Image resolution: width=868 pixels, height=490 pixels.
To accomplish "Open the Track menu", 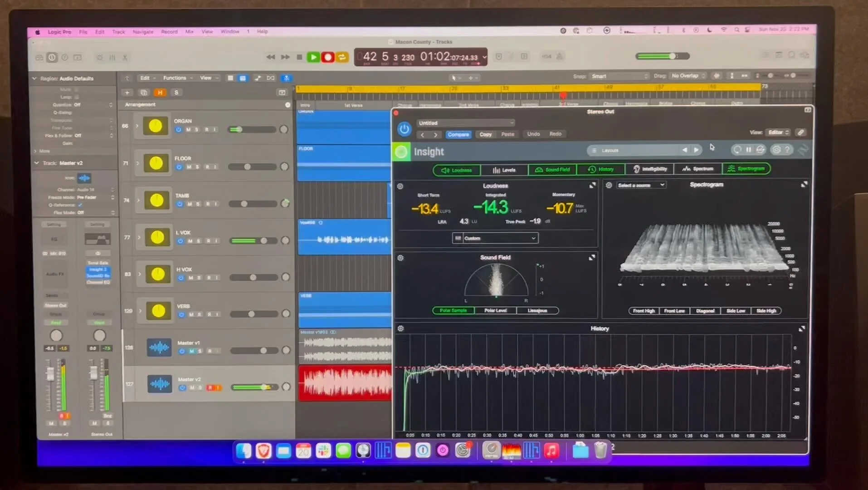I will (118, 32).
